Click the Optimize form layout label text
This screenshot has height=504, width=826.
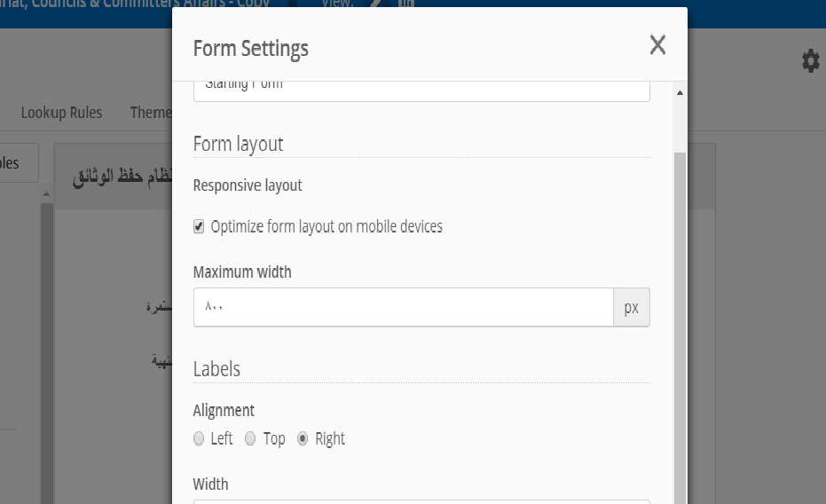point(326,226)
